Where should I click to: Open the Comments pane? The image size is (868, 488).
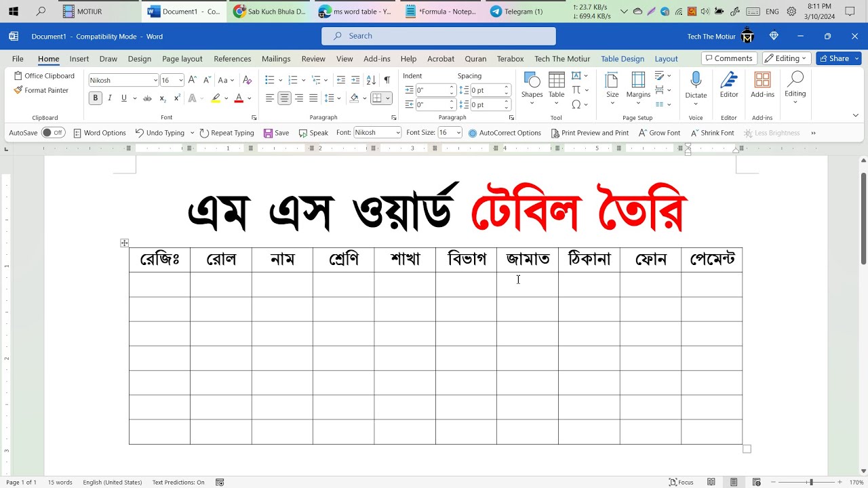tap(728, 58)
